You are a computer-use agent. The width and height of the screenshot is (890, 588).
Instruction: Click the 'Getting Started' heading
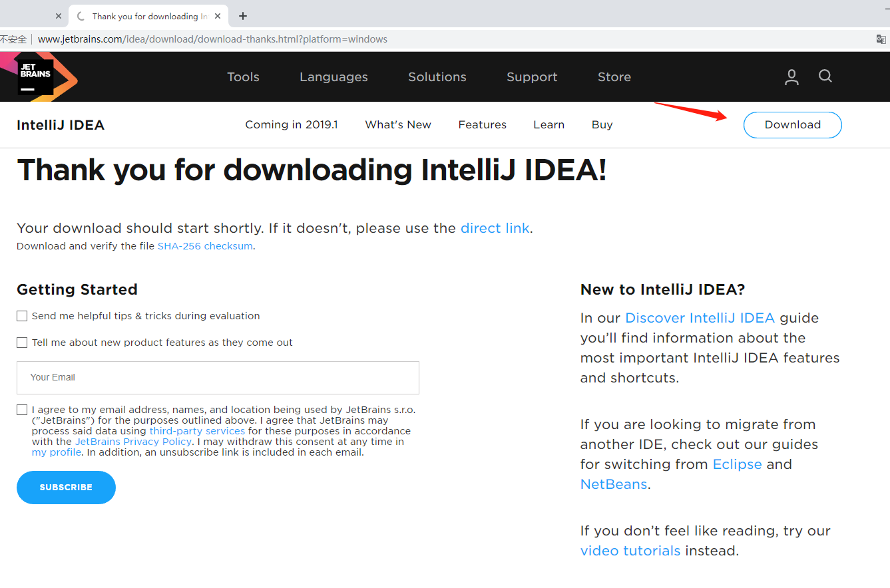(x=77, y=289)
